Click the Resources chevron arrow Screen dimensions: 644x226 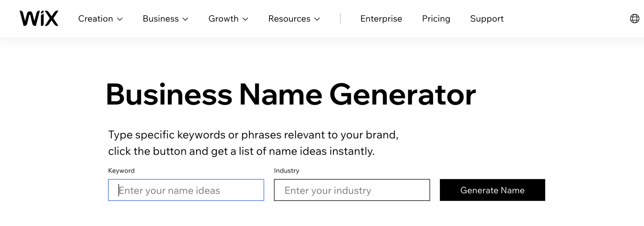(317, 19)
